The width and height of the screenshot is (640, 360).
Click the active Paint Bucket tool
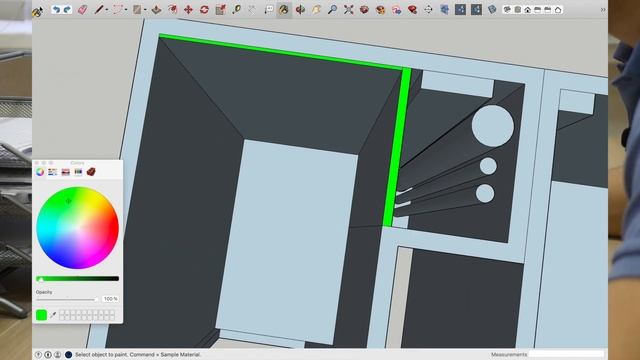[x=284, y=9]
